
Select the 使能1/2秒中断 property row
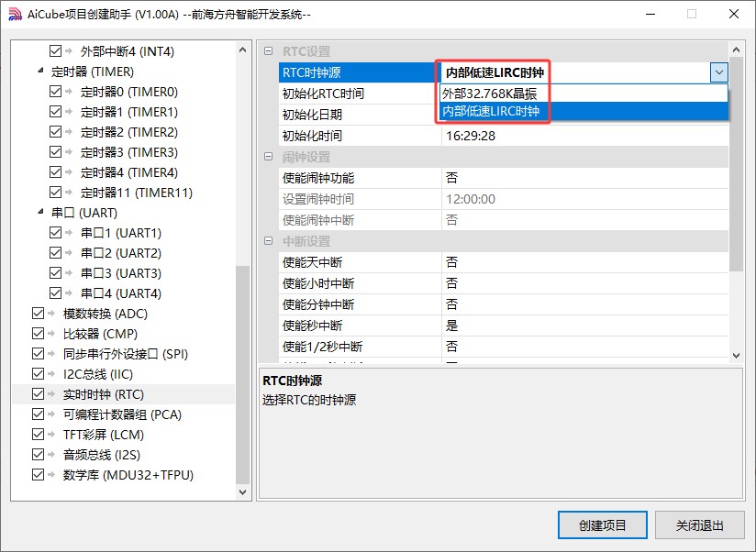(504, 347)
